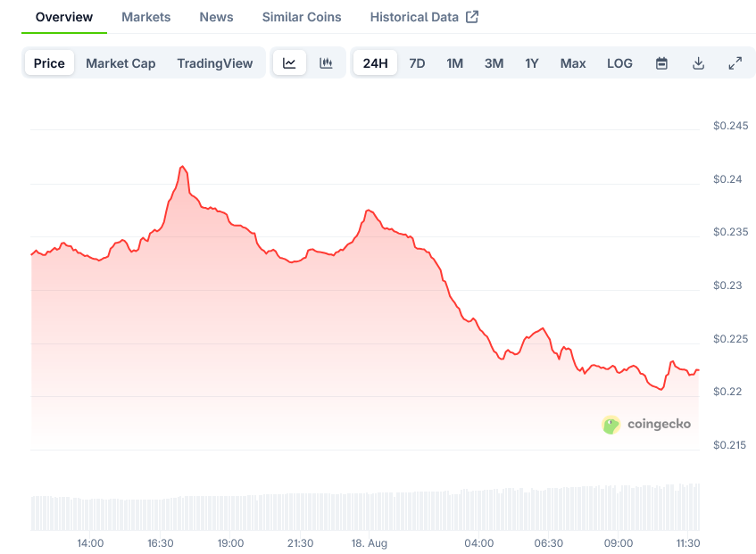Click the volume bars below the chart

pyautogui.click(x=365, y=508)
